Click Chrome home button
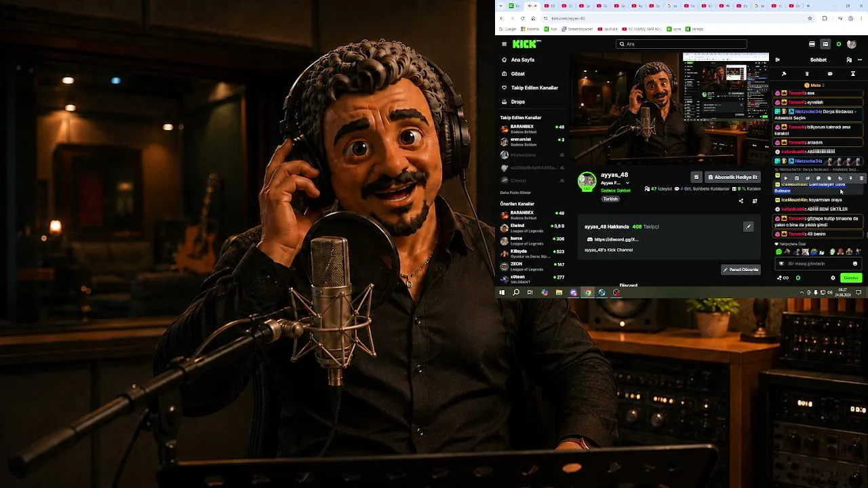The width and height of the screenshot is (868, 488). click(533, 18)
